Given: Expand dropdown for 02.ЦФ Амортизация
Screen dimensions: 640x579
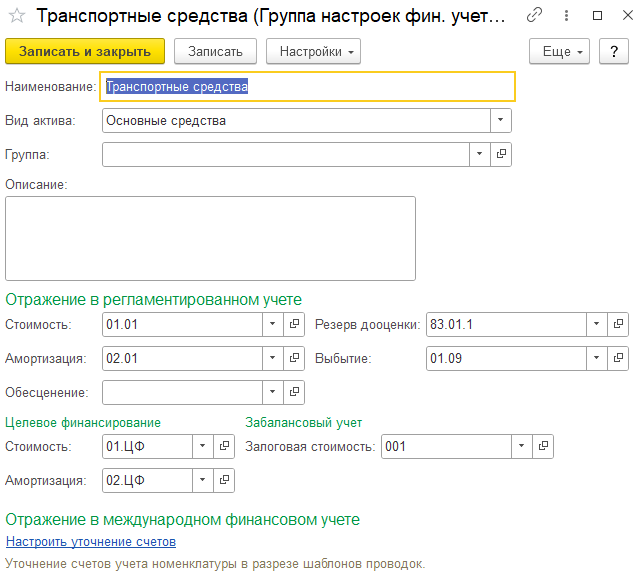Looking at the screenshot, I should tap(202, 480).
